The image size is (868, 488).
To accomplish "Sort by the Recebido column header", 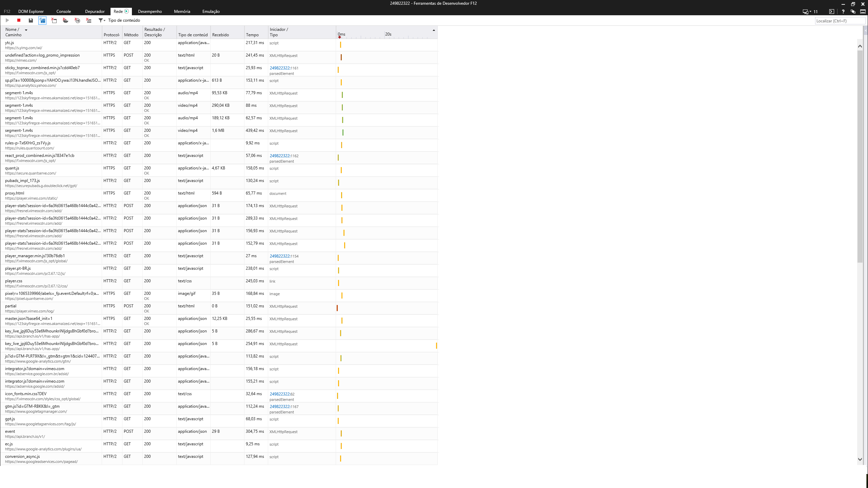I will coord(227,32).
